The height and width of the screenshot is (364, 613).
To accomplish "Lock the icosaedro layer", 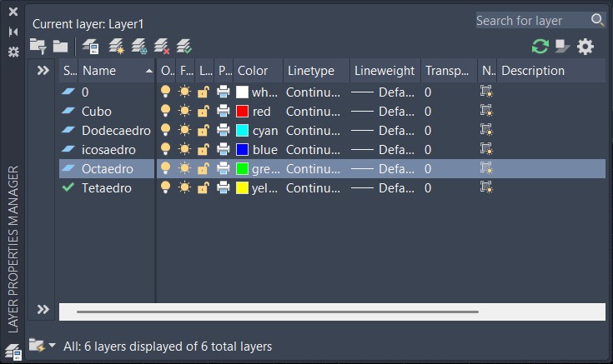I will [x=203, y=149].
